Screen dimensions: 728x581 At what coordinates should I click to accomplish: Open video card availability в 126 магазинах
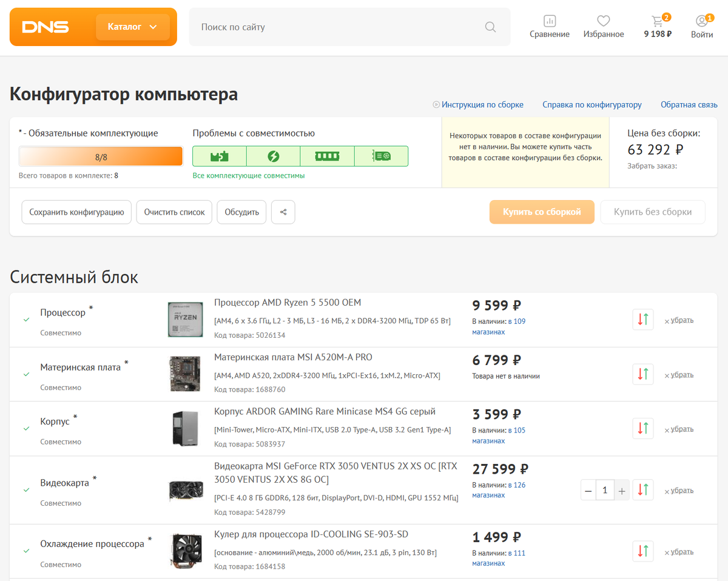pos(499,490)
